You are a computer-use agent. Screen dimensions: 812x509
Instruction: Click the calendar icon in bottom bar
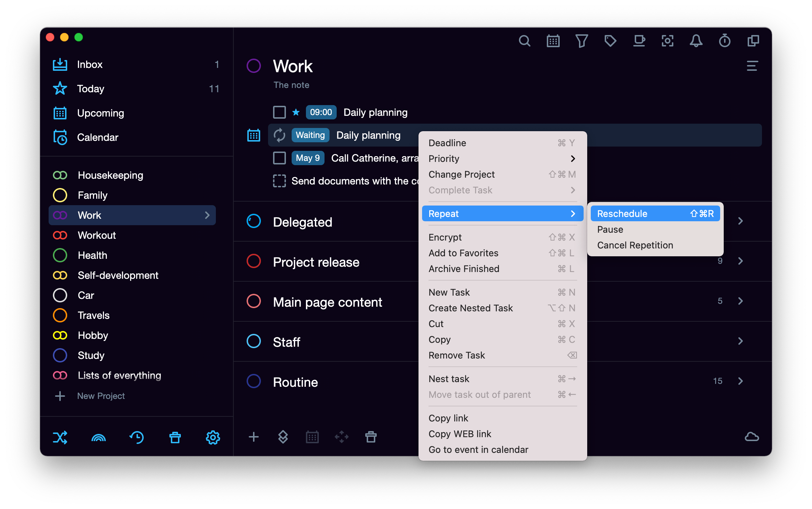point(312,437)
